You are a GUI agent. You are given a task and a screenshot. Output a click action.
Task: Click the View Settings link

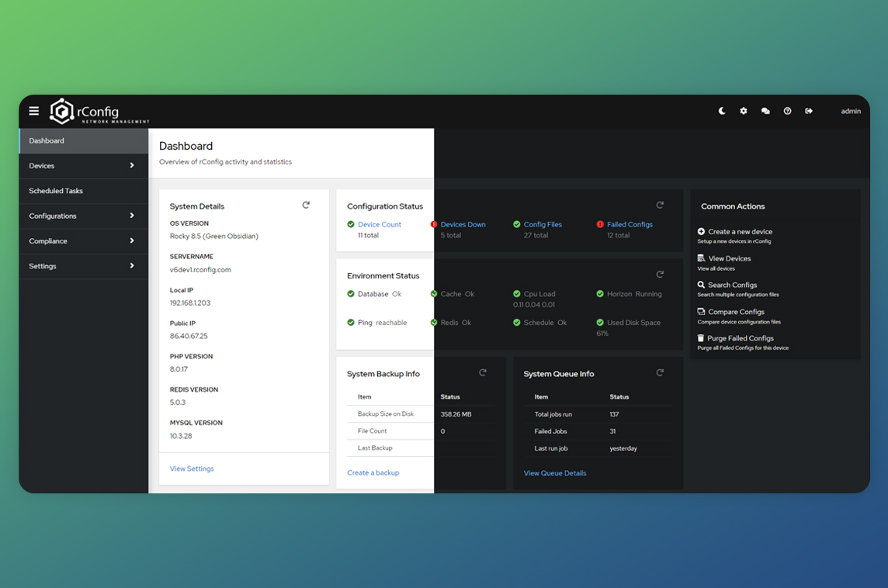pyautogui.click(x=192, y=469)
